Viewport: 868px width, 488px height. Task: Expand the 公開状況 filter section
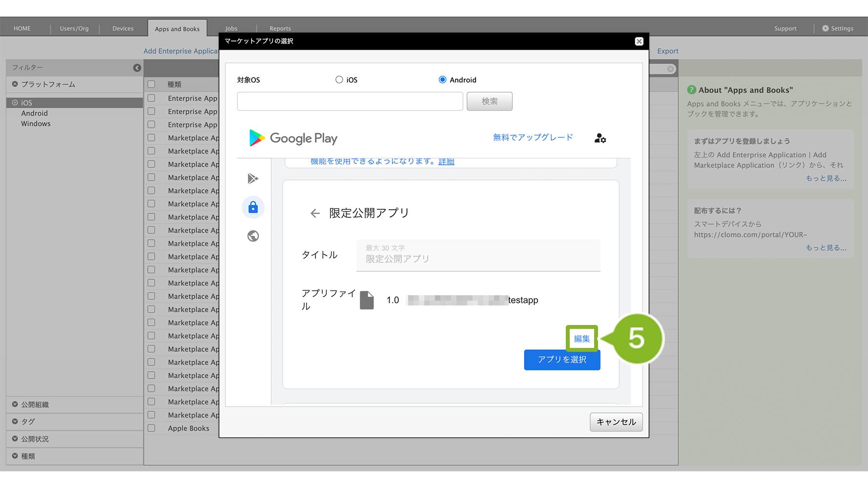point(34,439)
